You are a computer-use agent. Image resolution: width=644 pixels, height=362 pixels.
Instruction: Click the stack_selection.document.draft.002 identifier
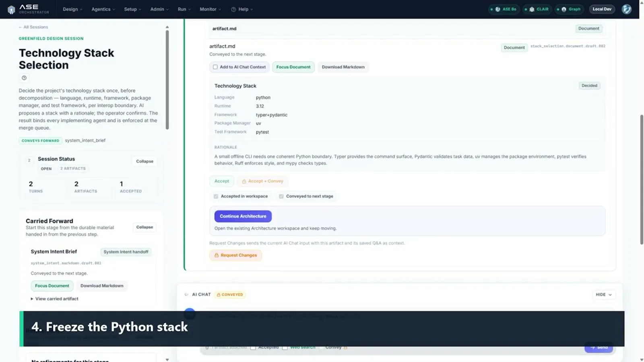coord(568,46)
